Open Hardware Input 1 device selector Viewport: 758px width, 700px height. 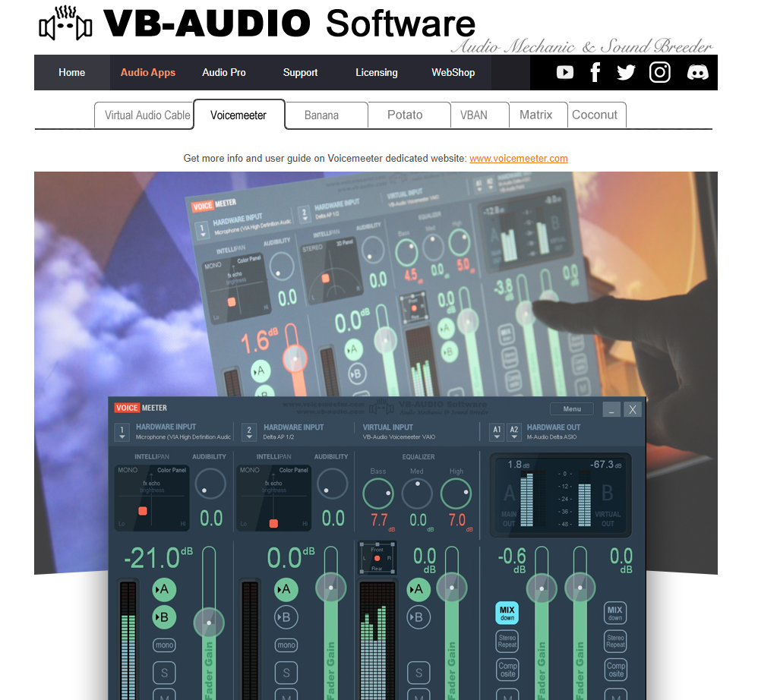122,432
